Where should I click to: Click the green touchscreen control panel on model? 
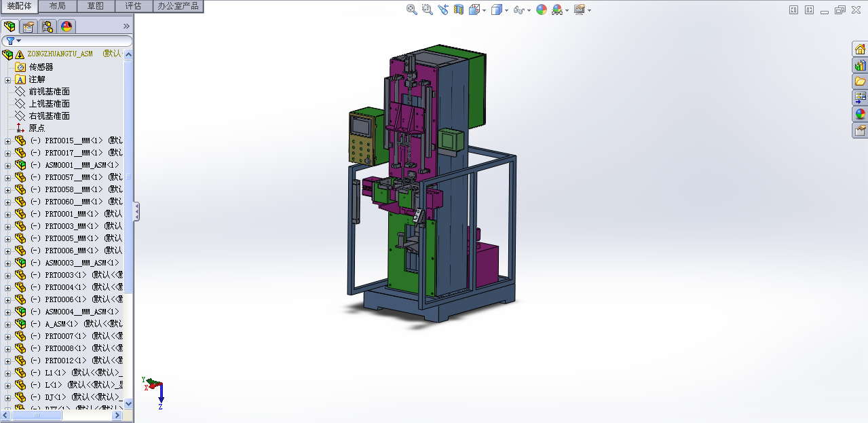365,136
